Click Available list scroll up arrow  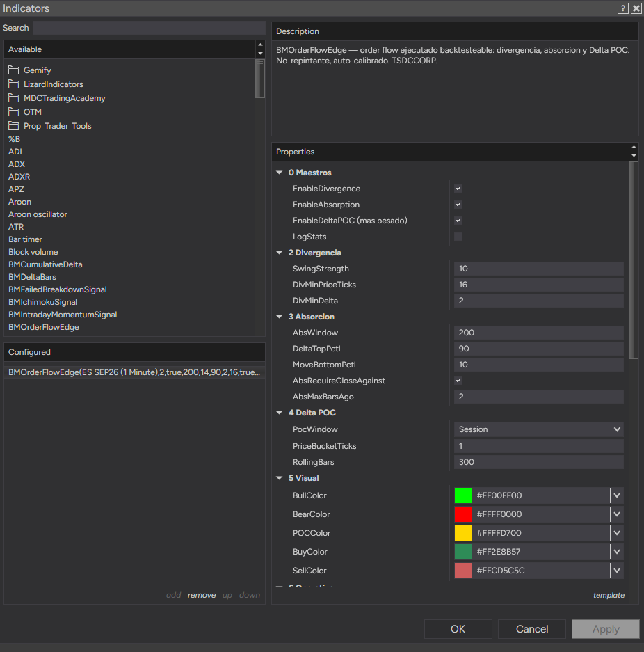tap(261, 45)
